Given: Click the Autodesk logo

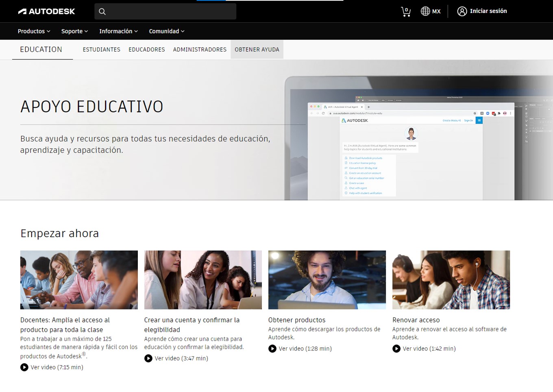Looking at the screenshot, I should 46,11.
